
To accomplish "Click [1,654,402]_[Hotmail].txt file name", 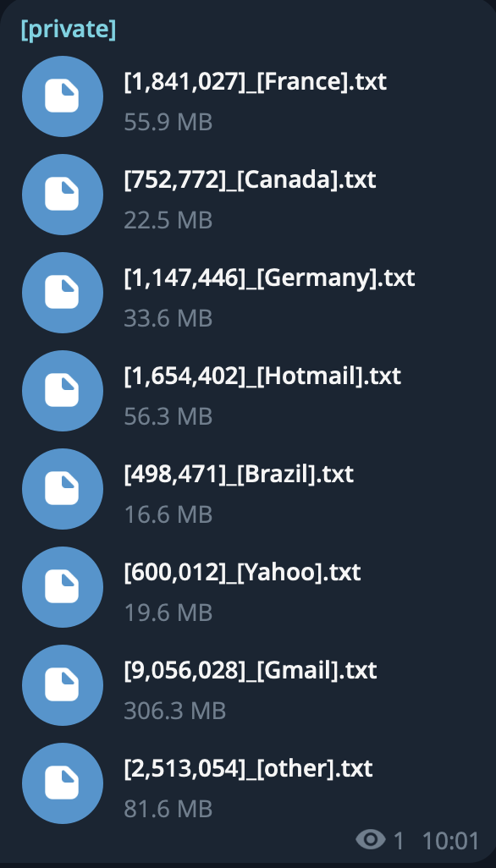I will click(262, 376).
